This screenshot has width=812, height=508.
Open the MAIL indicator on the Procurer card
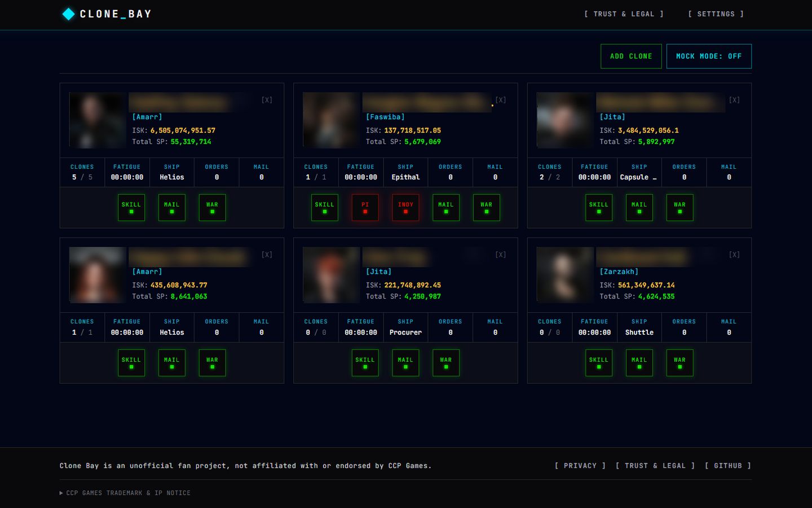pyautogui.click(x=406, y=362)
